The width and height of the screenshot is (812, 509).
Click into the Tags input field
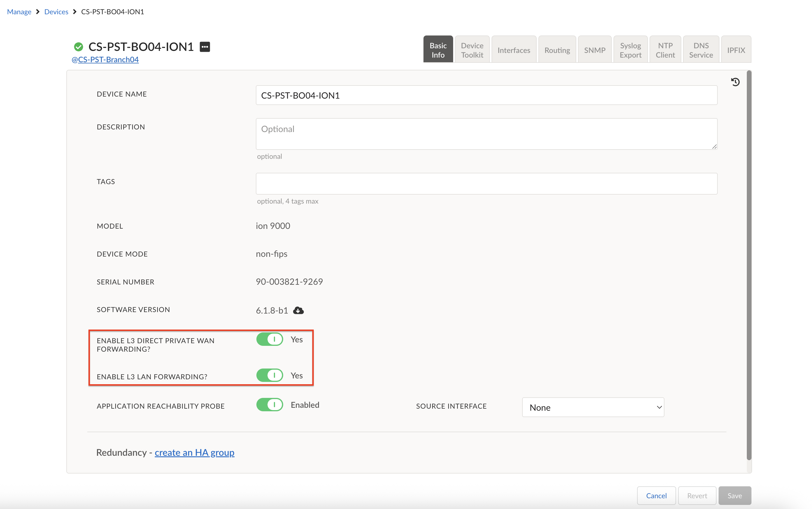pyautogui.click(x=486, y=184)
